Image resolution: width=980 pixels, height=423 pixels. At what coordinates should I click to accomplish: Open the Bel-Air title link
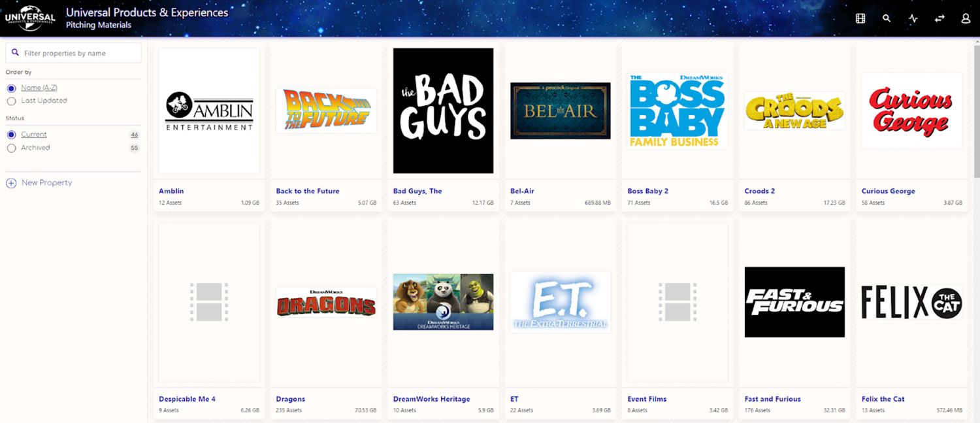(522, 191)
